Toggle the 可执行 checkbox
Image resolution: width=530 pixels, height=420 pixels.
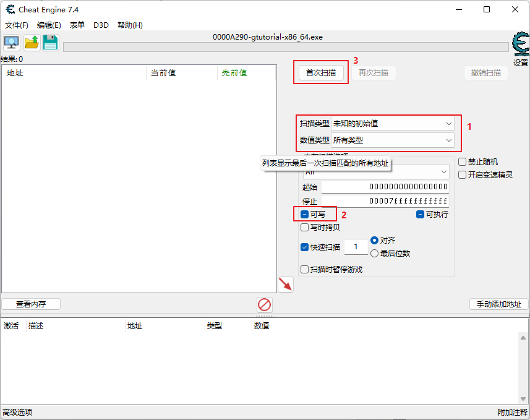click(x=420, y=215)
